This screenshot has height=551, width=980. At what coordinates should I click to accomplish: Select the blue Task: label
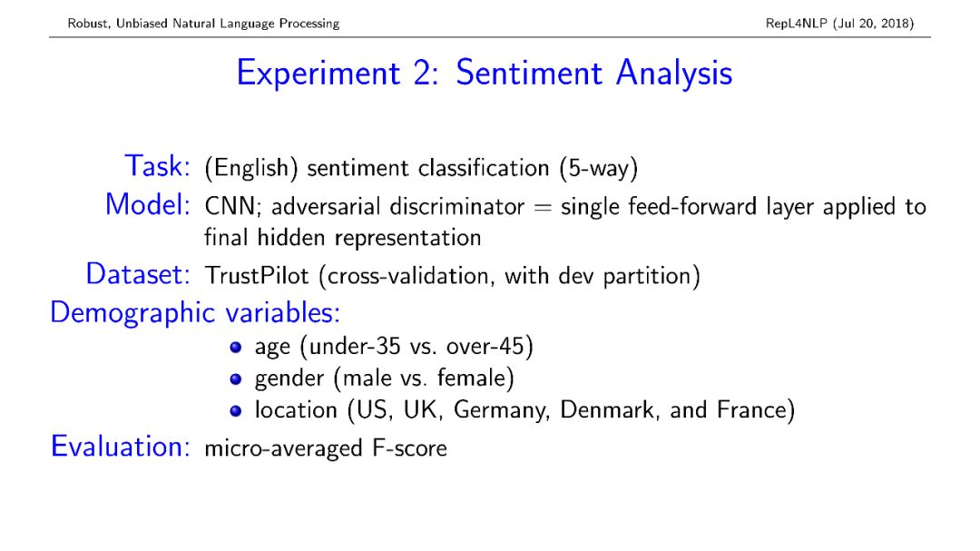158,166
